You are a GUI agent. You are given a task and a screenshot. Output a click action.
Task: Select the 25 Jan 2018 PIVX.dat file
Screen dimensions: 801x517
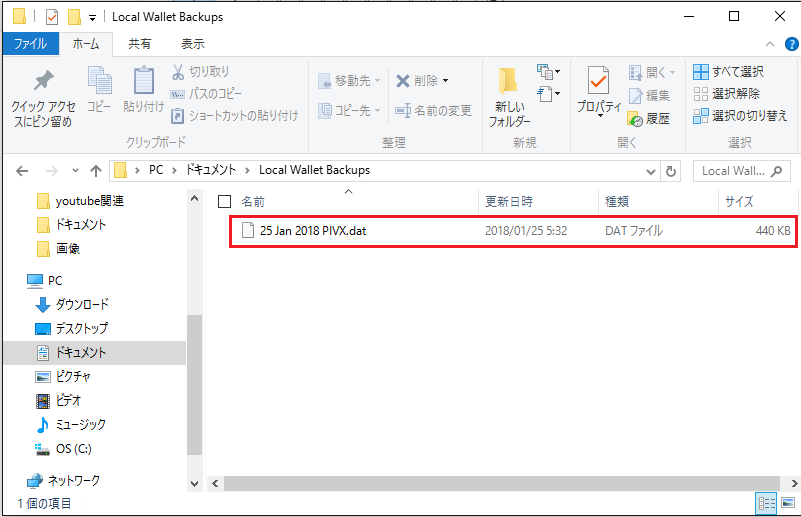coord(312,231)
